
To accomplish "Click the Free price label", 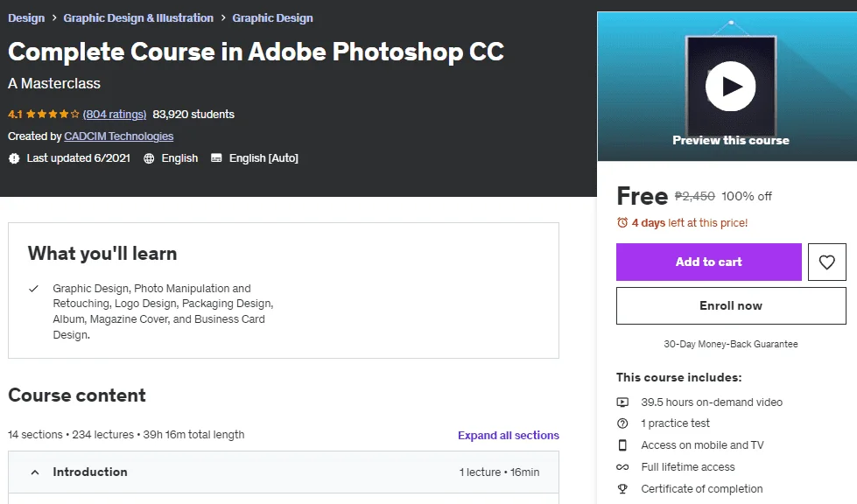I will (643, 196).
